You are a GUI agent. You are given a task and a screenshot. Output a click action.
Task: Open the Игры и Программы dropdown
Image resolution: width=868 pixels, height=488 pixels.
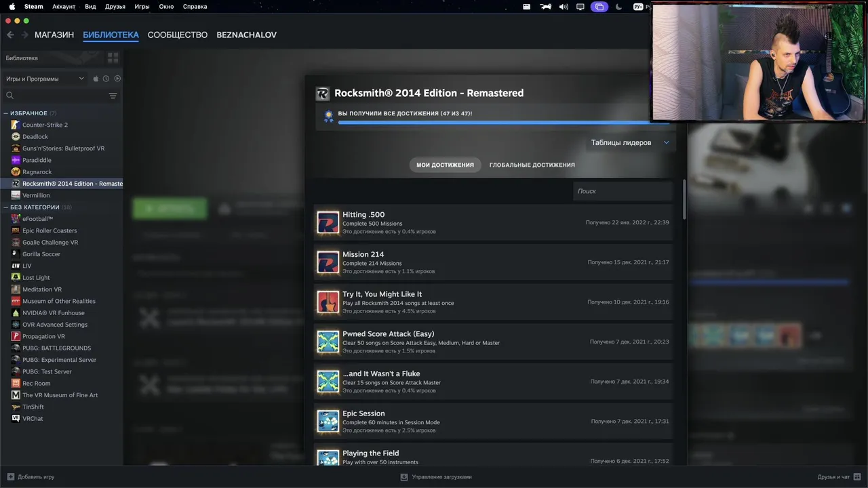tap(45, 79)
